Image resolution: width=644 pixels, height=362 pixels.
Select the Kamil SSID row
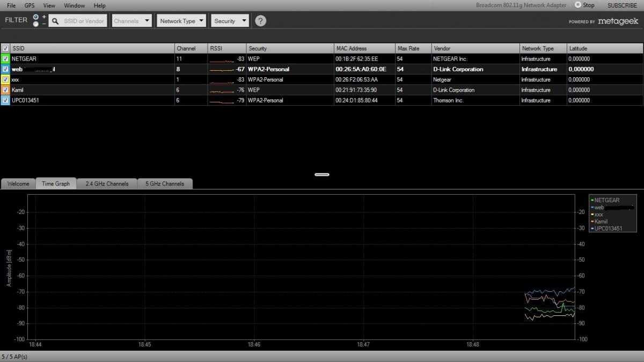pos(322,90)
